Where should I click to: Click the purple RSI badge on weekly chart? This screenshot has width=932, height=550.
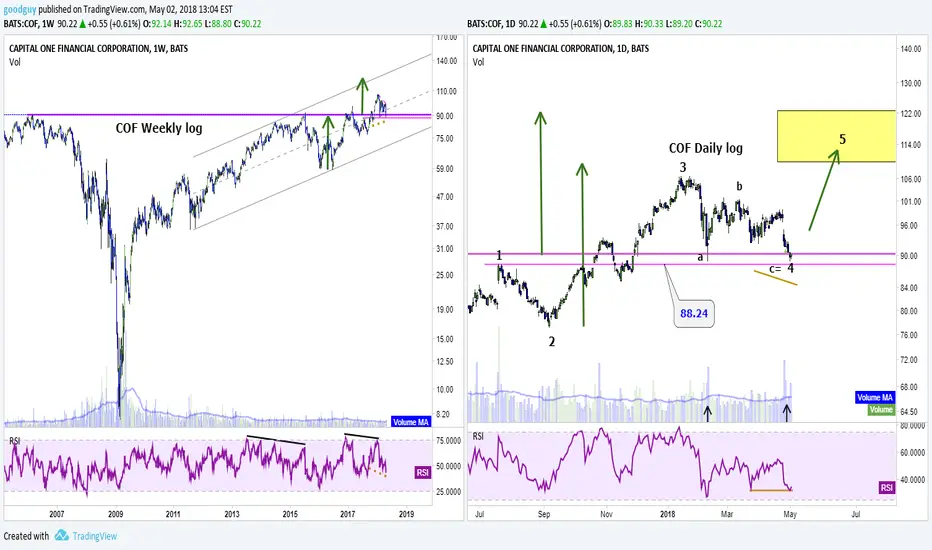pyautogui.click(x=422, y=473)
